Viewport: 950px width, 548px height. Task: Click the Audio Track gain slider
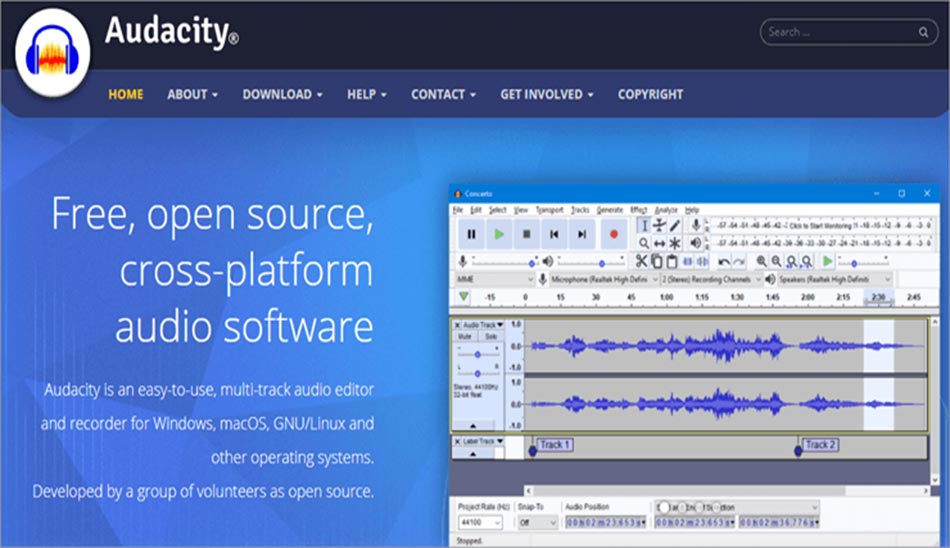[477, 354]
